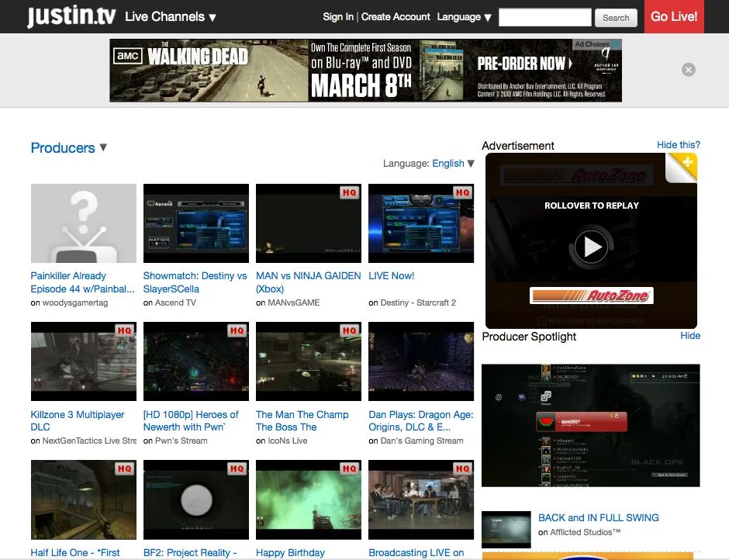Open the BACK and IN FULL SWING link
Image resolution: width=729 pixels, height=560 pixels.
(599, 517)
